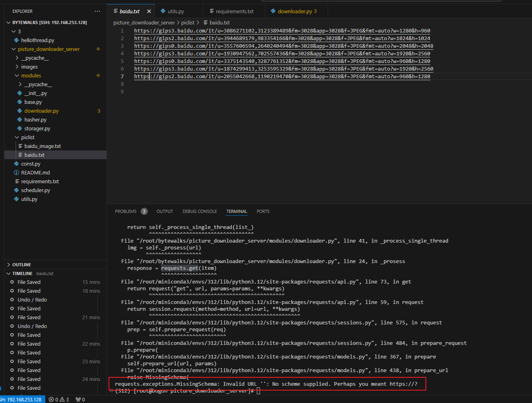532x403 pixels.
Task: Switch to the requirements.txt editor tab
Action: [234, 11]
